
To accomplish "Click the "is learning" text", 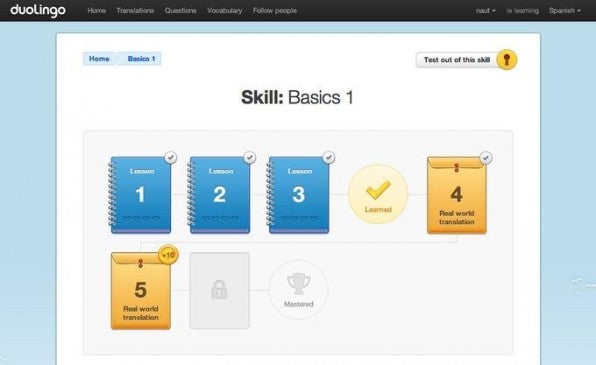I will coord(523,11).
